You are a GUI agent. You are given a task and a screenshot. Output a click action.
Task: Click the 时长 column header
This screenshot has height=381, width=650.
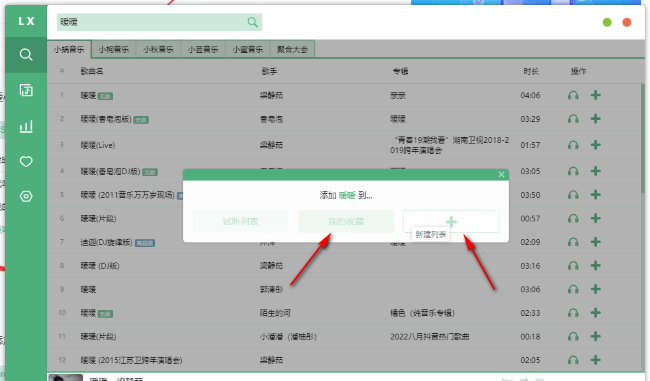click(x=531, y=71)
